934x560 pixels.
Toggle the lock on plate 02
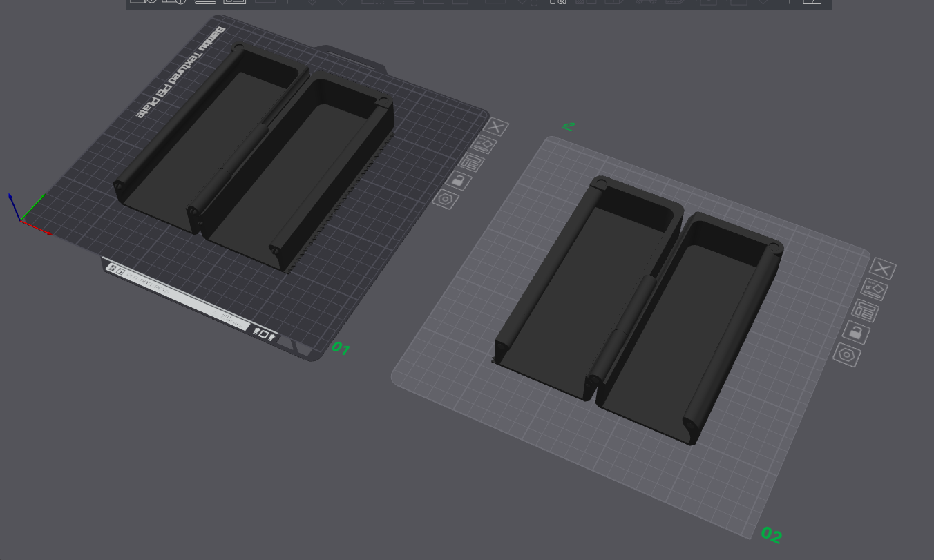pyautogui.click(x=856, y=333)
